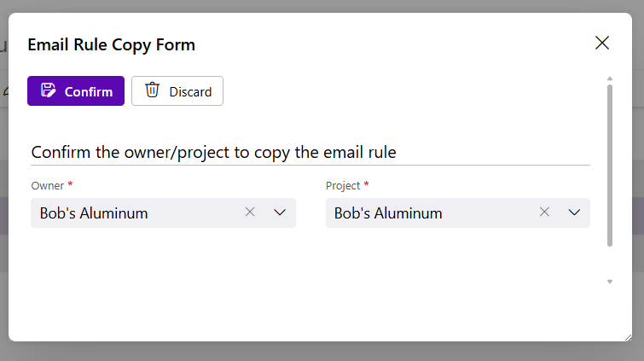The image size is (644, 361).
Task: Click the Confirm the owner/project heading text
Action: coord(213,152)
